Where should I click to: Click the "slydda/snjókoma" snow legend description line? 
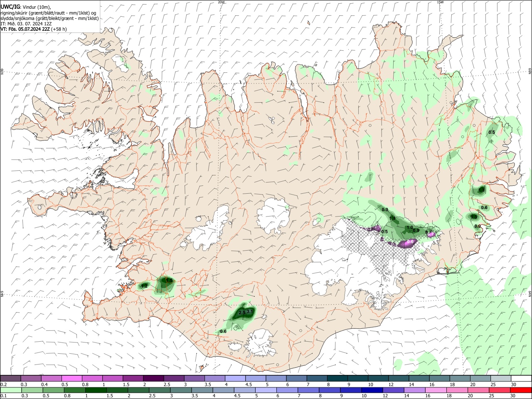(49, 18)
